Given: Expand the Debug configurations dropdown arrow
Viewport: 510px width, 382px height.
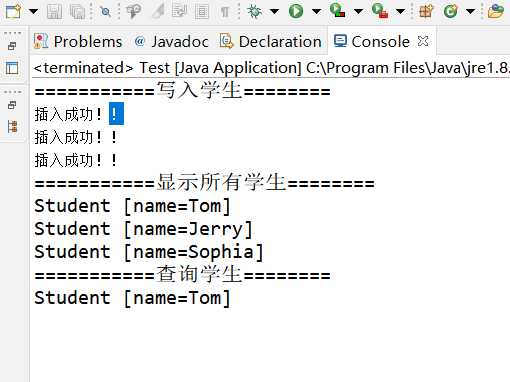Looking at the screenshot, I should point(274,12).
